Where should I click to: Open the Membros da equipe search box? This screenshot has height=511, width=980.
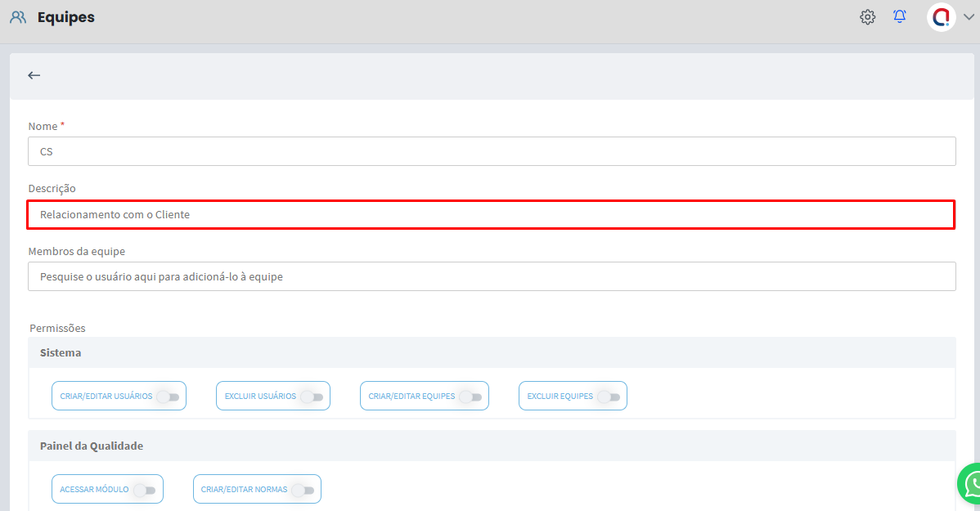click(491, 276)
